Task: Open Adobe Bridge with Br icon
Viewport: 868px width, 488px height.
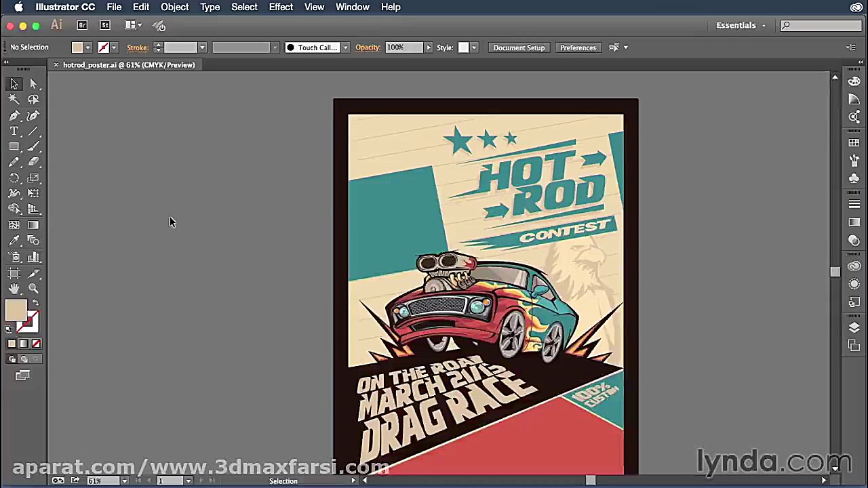Action: (x=82, y=25)
